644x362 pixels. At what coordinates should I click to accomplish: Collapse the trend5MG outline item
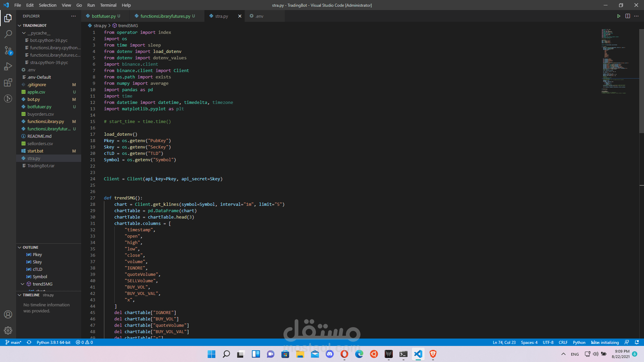pyautogui.click(x=22, y=284)
